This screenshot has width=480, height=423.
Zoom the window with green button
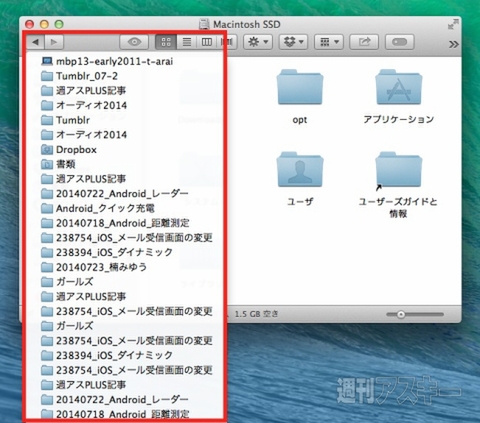tap(59, 24)
